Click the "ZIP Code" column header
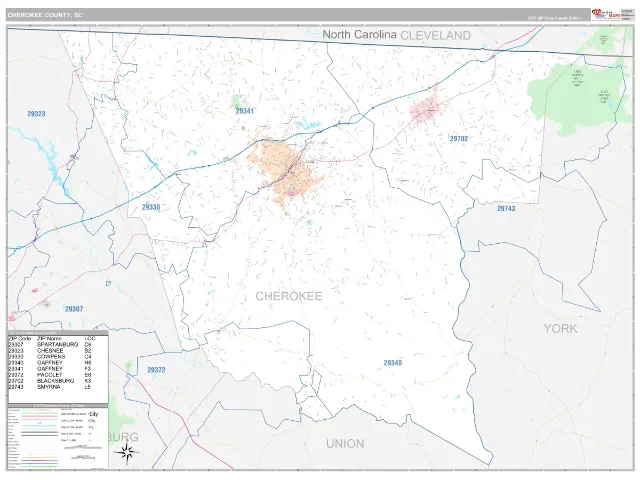The width and height of the screenshot is (640, 480). 20,339
